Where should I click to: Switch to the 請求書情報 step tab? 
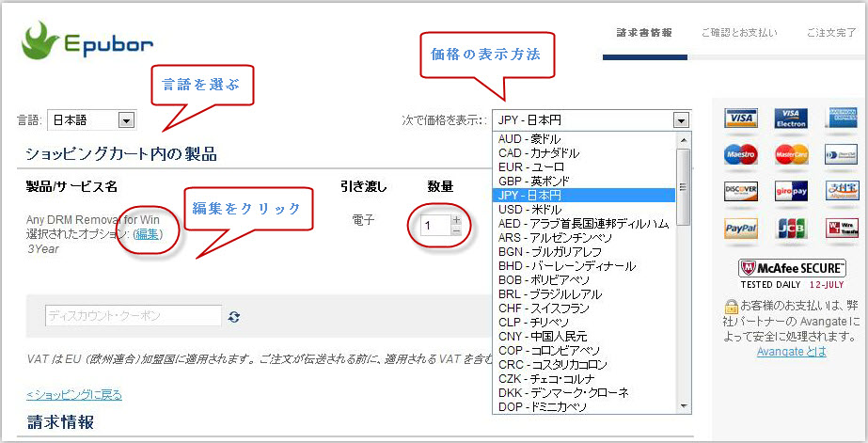644,33
